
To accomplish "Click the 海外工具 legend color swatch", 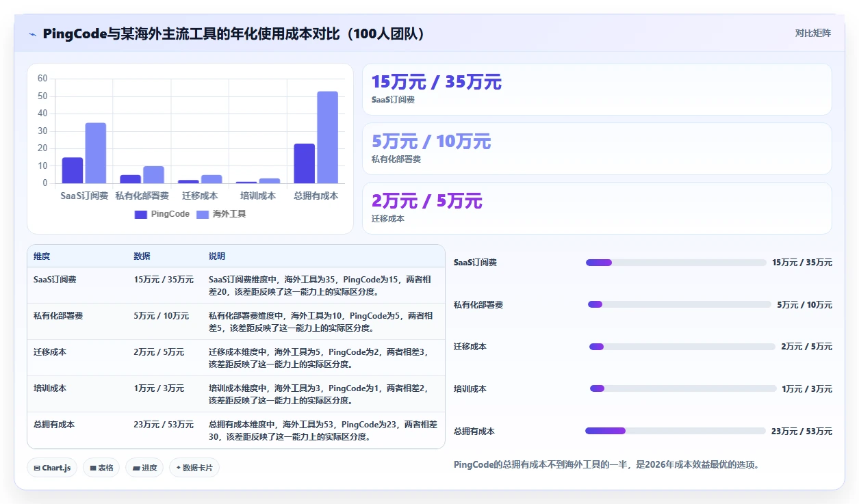I will (203, 214).
